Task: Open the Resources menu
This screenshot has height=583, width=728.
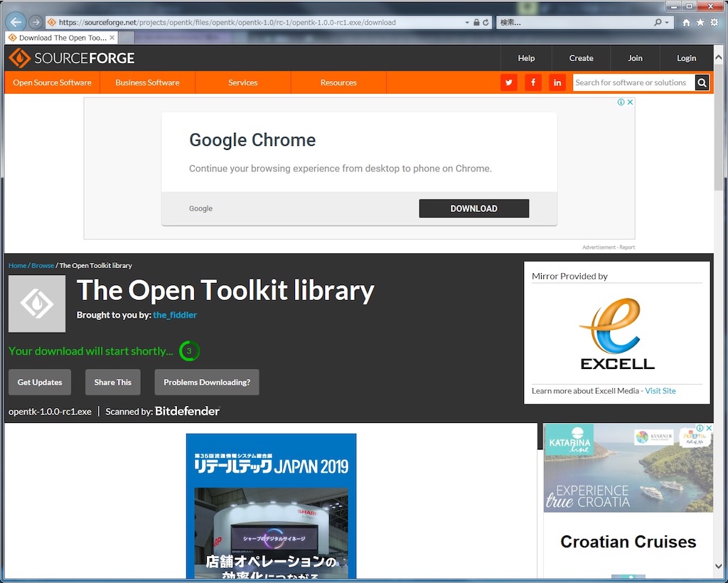Action: coord(338,82)
